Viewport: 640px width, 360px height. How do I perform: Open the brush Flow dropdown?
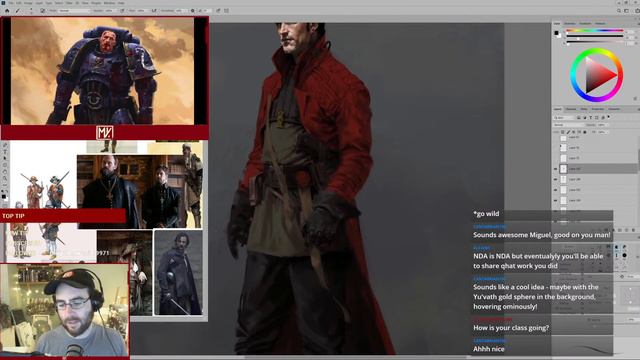pyautogui.click(x=142, y=11)
